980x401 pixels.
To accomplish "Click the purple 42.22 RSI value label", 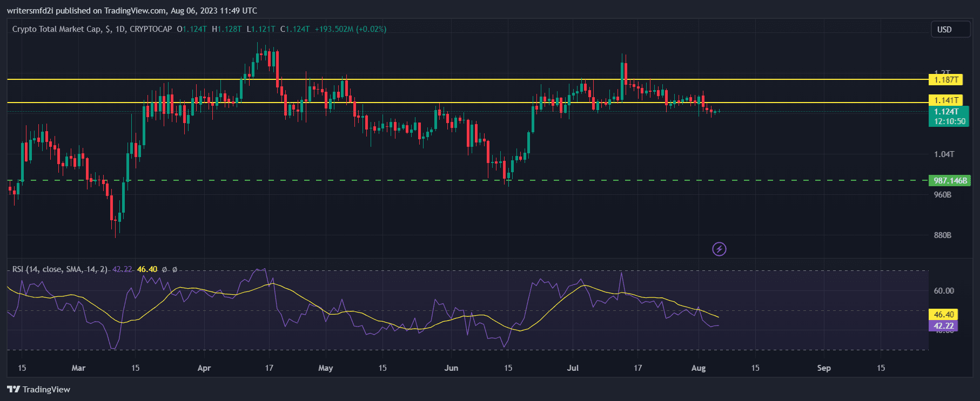I will click(x=943, y=326).
